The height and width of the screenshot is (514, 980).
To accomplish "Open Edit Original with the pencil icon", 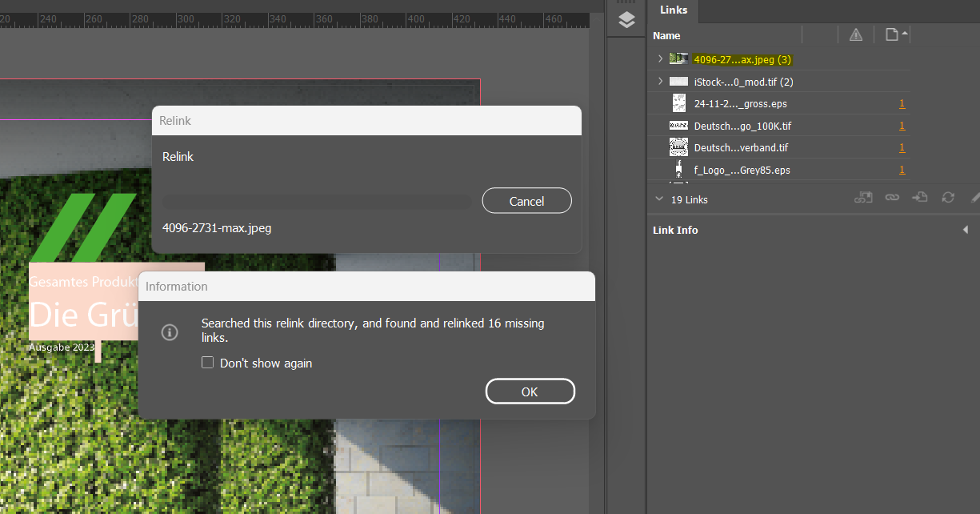I will point(974,197).
